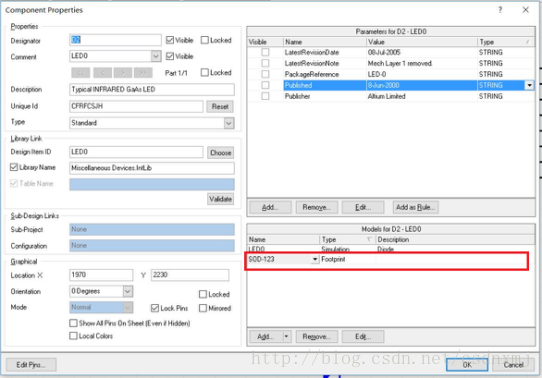Click the Reset Unique Id button
This screenshot has height=378, width=542.
[220, 106]
